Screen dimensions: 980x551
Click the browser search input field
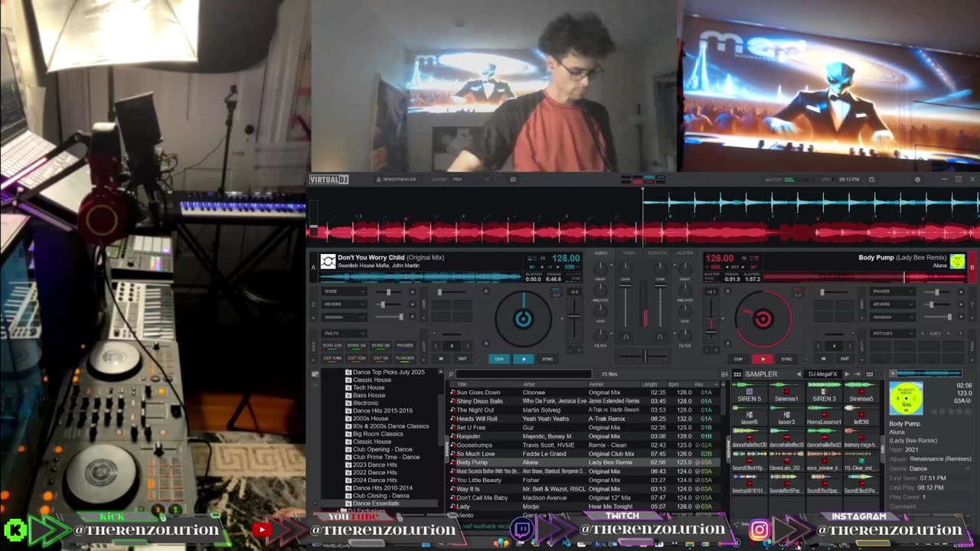point(524,374)
